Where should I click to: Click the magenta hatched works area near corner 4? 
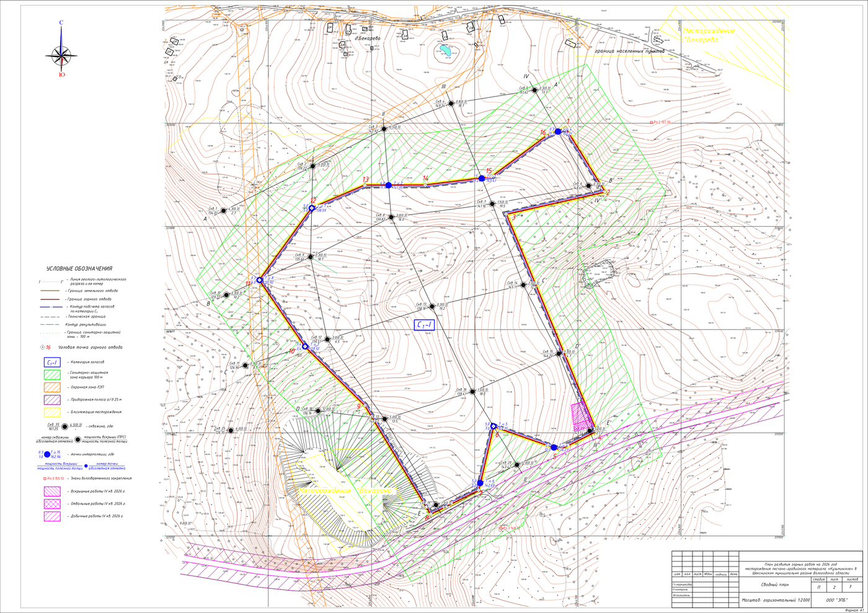point(581,417)
